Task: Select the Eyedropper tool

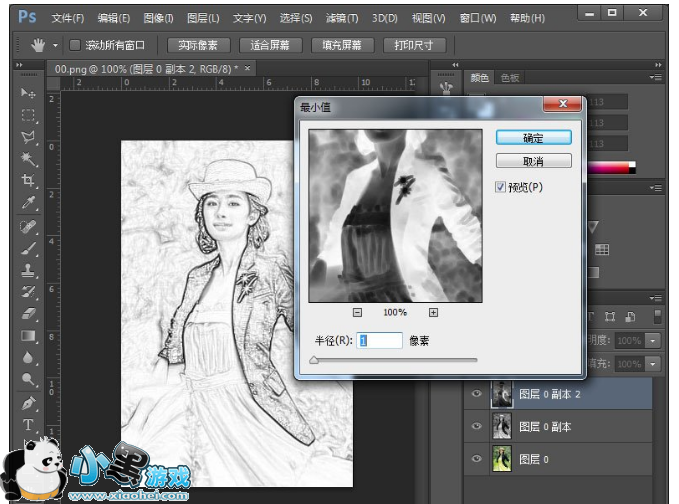Action: [x=28, y=203]
